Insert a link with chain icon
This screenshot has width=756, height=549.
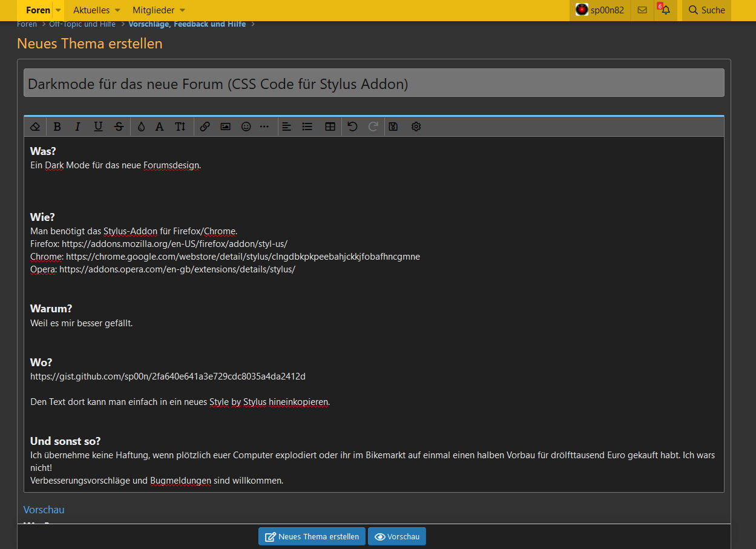pos(205,127)
